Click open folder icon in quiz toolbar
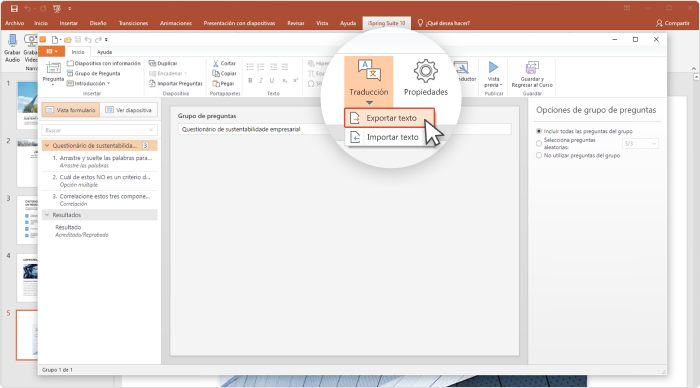 pos(67,40)
